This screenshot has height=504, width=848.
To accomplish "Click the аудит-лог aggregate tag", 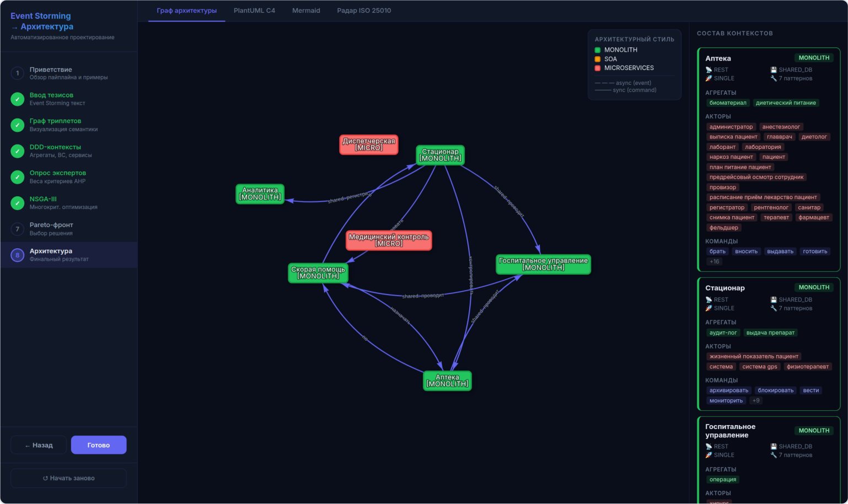I will click(x=723, y=333).
